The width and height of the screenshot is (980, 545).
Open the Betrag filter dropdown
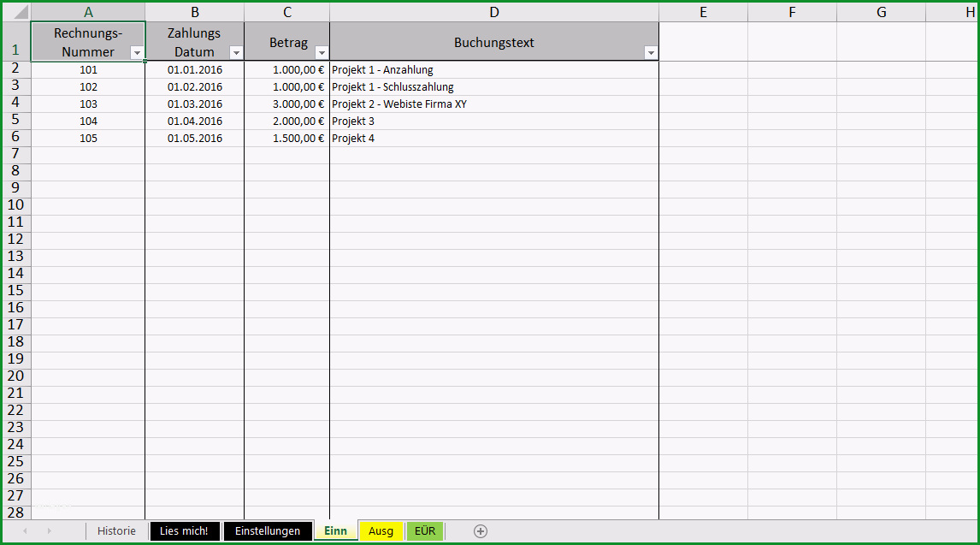point(322,53)
